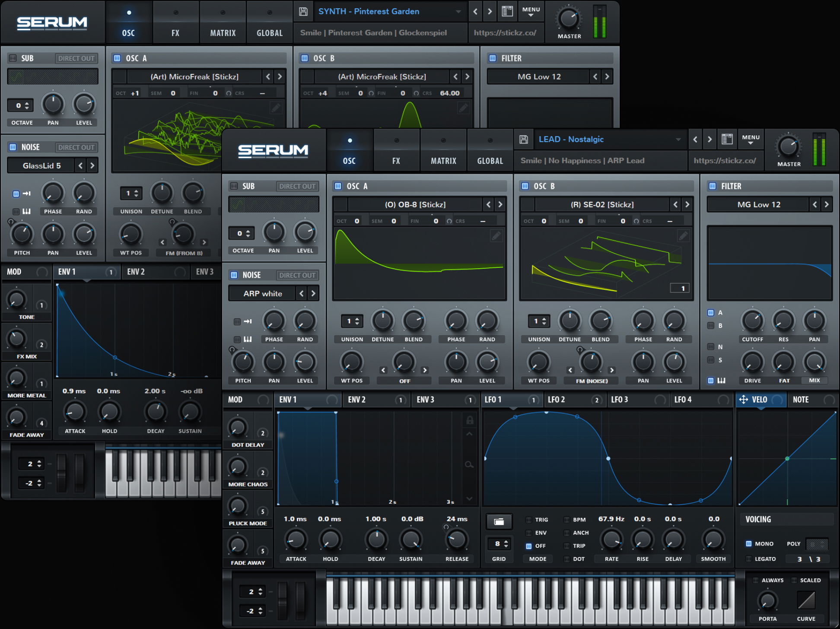Select the LFO 2 tab
The width and height of the screenshot is (840, 629).
pyautogui.click(x=557, y=400)
